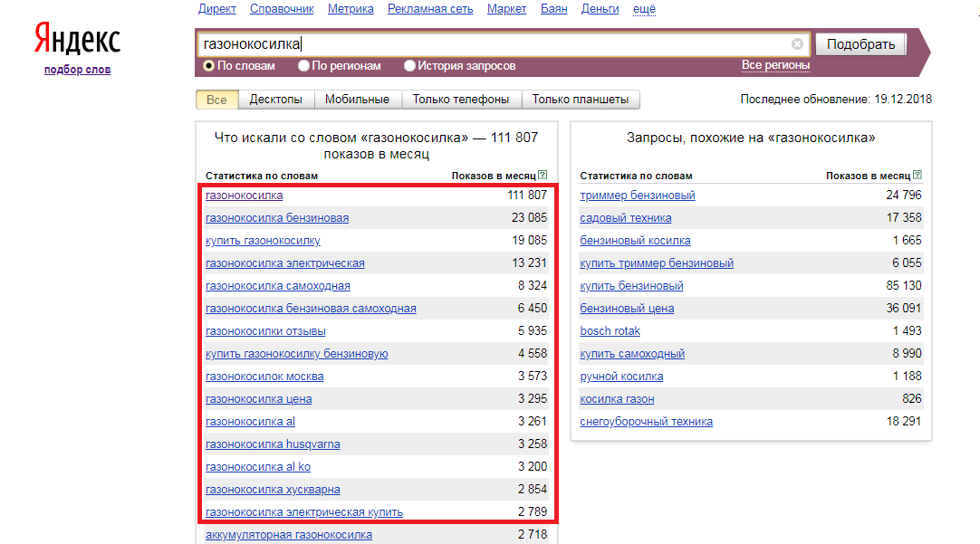Switch to the 'Мобильные' tab
Screen dimensions: 980x544
(x=357, y=100)
